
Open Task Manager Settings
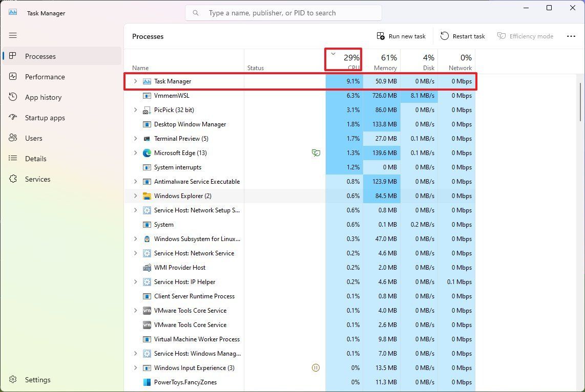click(37, 380)
